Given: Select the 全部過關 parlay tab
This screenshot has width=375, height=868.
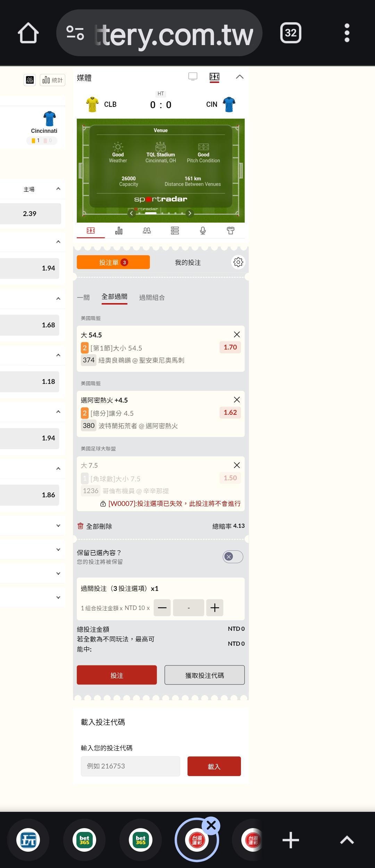Looking at the screenshot, I should tap(114, 297).
